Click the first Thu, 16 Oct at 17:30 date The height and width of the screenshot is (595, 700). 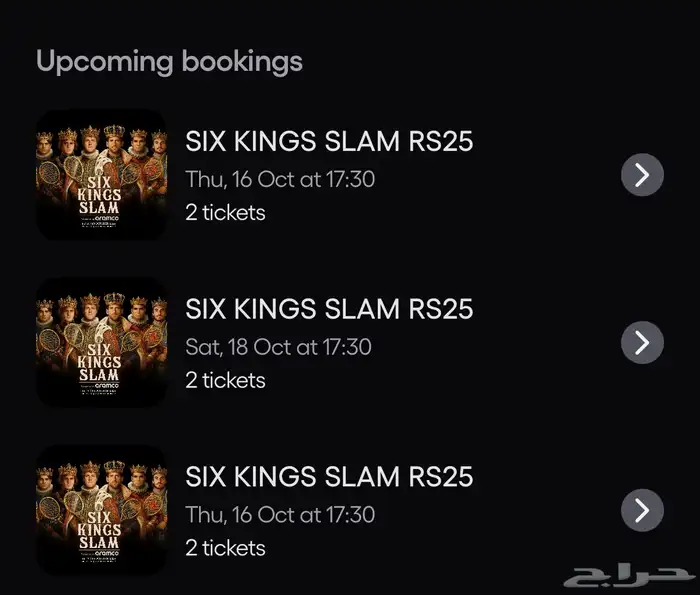point(280,180)
